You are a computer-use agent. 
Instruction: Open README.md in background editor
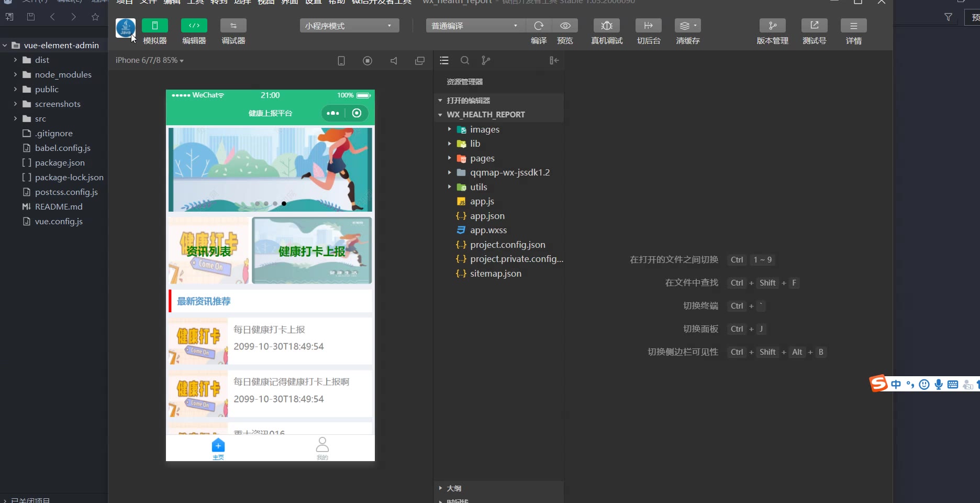point(54,207)
